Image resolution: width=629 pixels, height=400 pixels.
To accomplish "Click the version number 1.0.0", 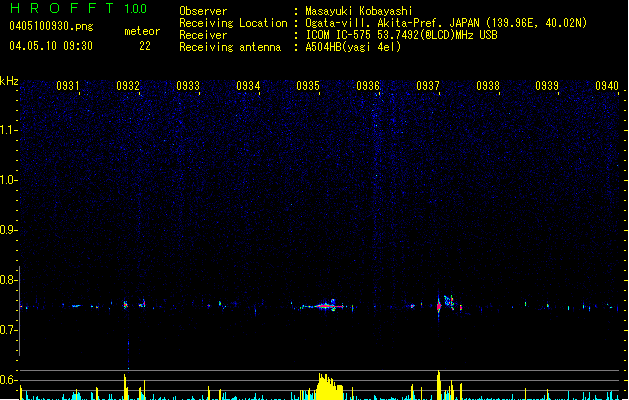I will pyautogui.click(x=136, y=9).
